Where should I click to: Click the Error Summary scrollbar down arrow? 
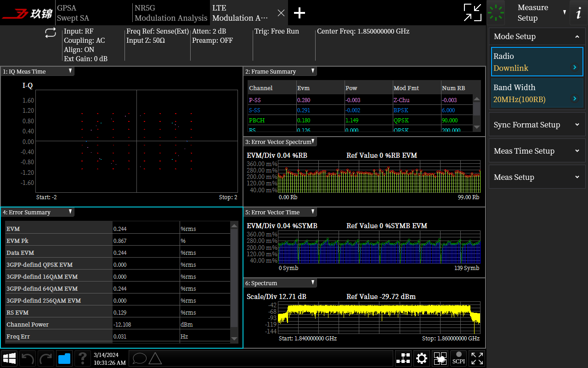click(234, 339)
